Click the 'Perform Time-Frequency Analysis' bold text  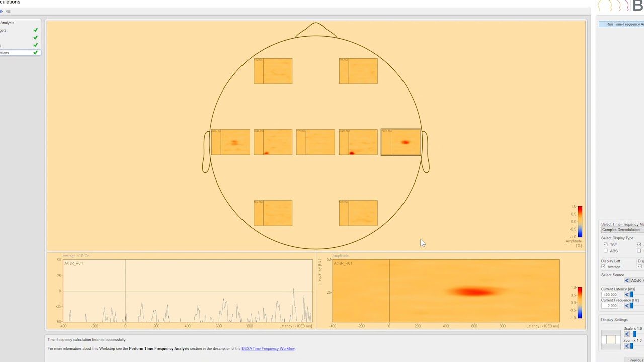[159, 349]
